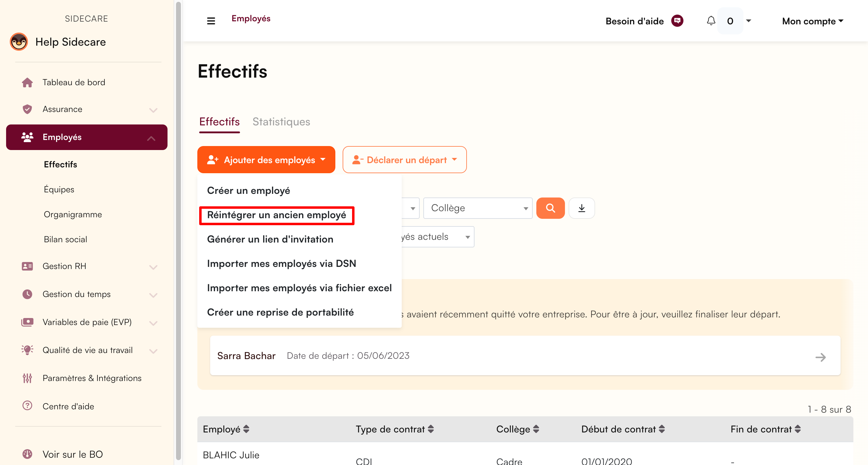Expand the Gestion du temps chevron
This screenshot has height=465, width=868.
pyautogui.click(x=153, y=295)
